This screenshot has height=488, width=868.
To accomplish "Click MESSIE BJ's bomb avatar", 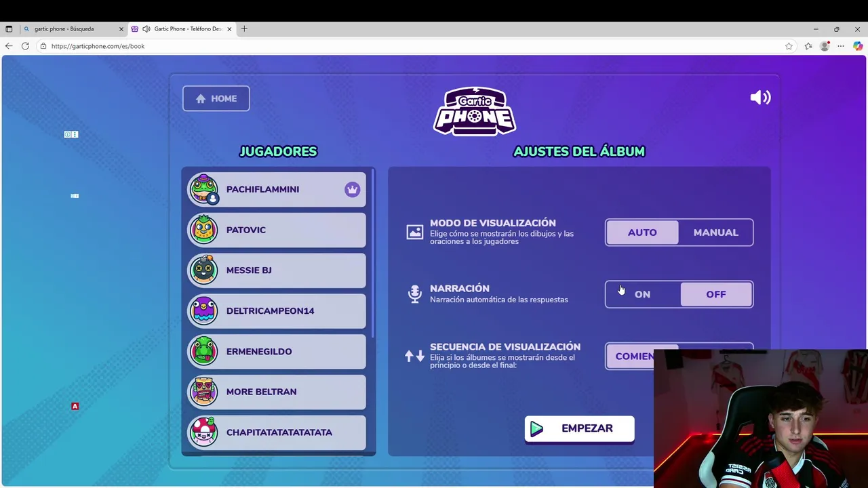I will pyautogui.click(x=204, y=270).
